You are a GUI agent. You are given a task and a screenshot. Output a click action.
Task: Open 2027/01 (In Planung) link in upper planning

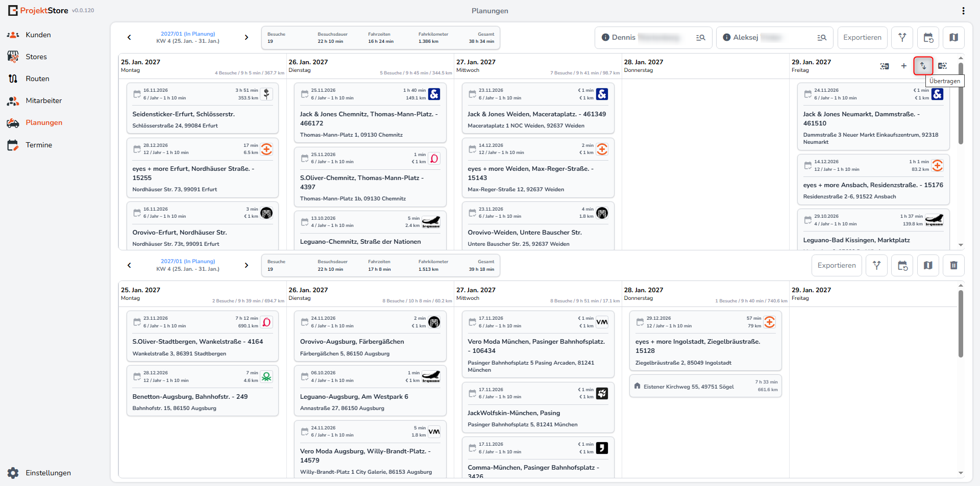click(188, 34)
